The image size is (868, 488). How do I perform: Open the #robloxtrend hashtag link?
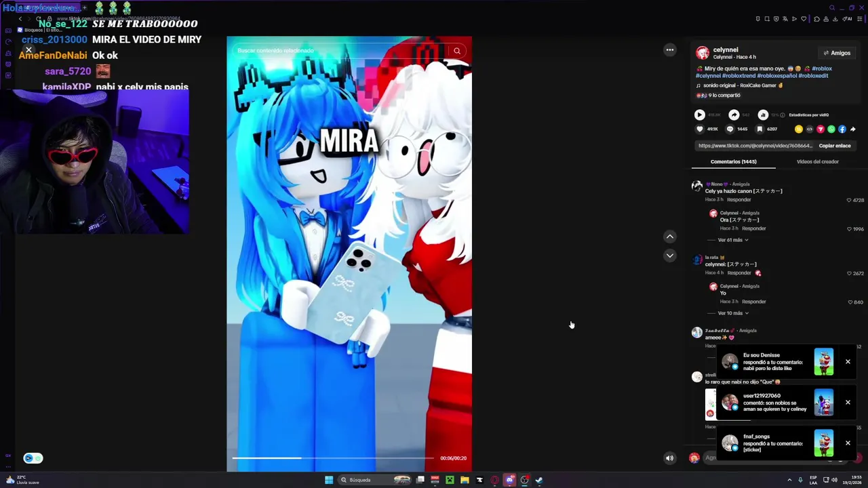[739, 76]
